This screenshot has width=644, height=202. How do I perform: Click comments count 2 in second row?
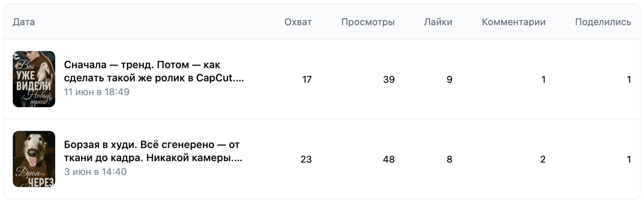coord(543,159)
